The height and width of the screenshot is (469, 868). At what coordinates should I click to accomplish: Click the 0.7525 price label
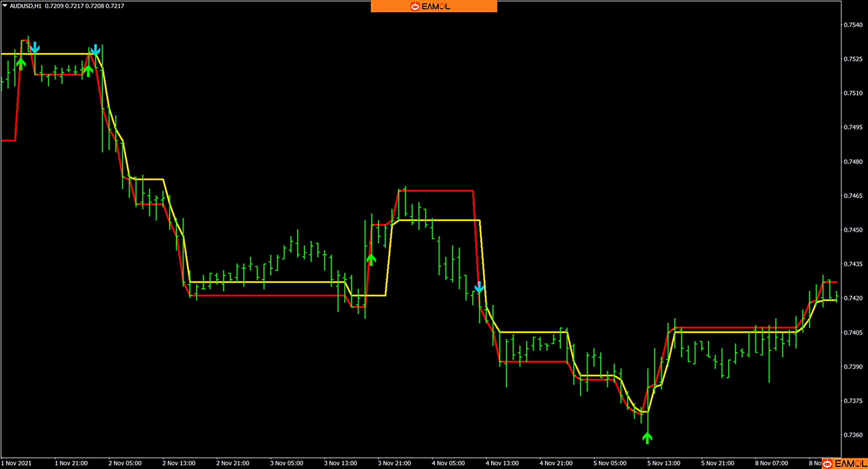point(853,59)
